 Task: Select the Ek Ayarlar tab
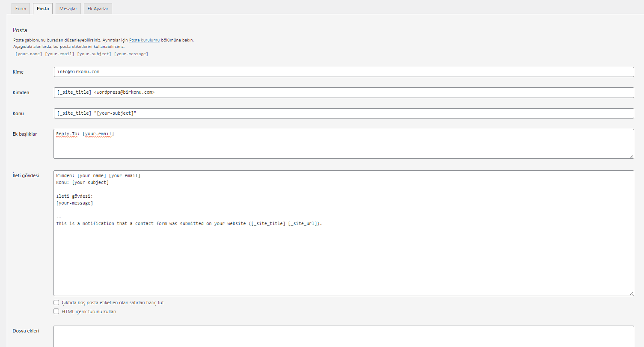coord(98,8)
